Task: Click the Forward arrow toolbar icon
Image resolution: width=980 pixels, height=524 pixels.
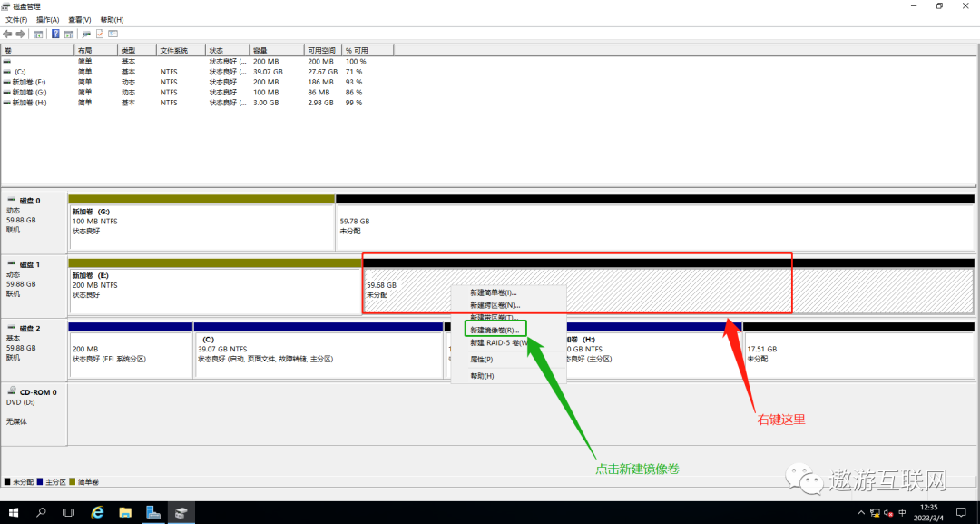Action: tap(21, 34)
